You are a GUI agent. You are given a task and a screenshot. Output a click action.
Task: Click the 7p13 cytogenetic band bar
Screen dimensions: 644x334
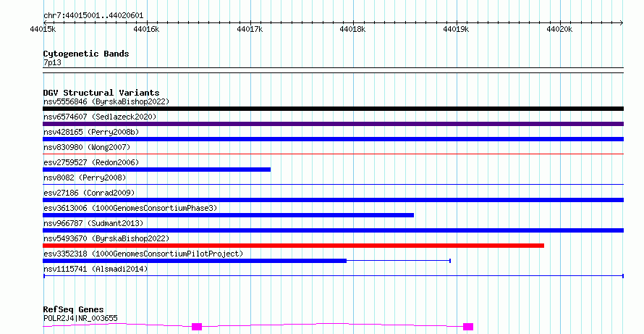click(x=333, y=70)
